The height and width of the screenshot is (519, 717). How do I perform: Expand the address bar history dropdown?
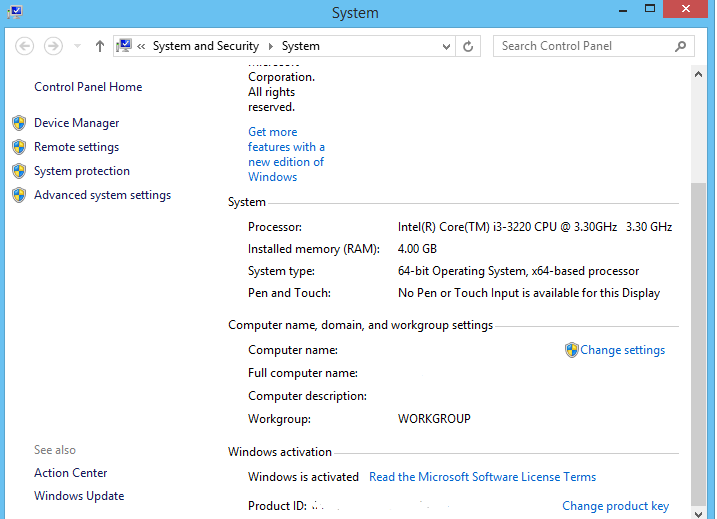pyautogui.click(x=446, y=47)
